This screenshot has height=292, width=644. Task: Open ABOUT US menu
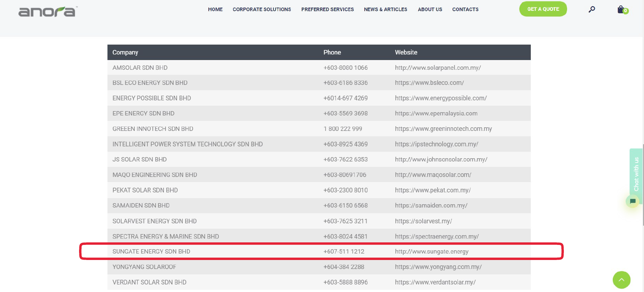pos(430,9)
